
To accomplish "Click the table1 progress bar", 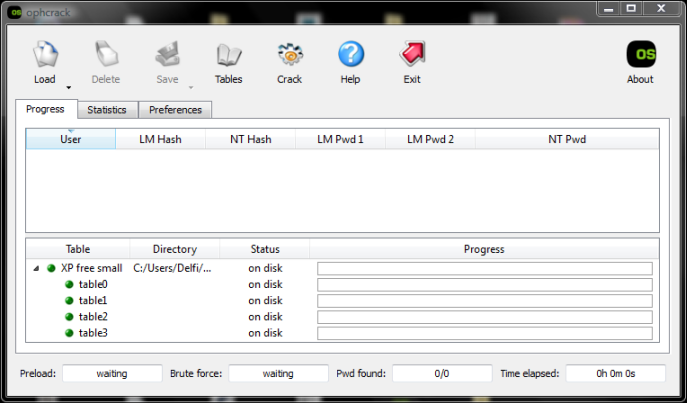I will 485,301.
